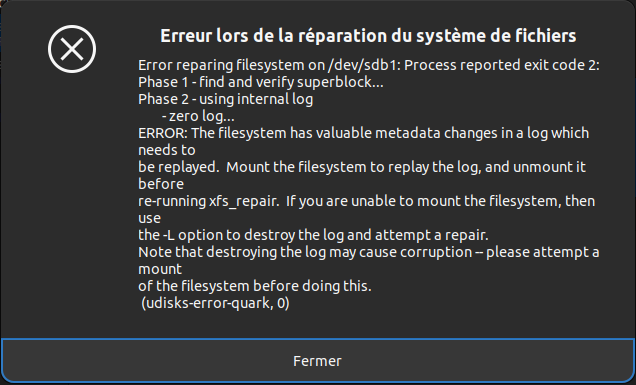Click the single word 'mount'
636x385 pixels.
160,269
